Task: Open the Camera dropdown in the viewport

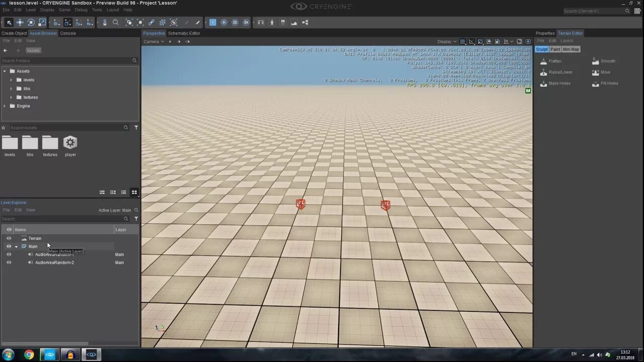Action: point(154,41)
